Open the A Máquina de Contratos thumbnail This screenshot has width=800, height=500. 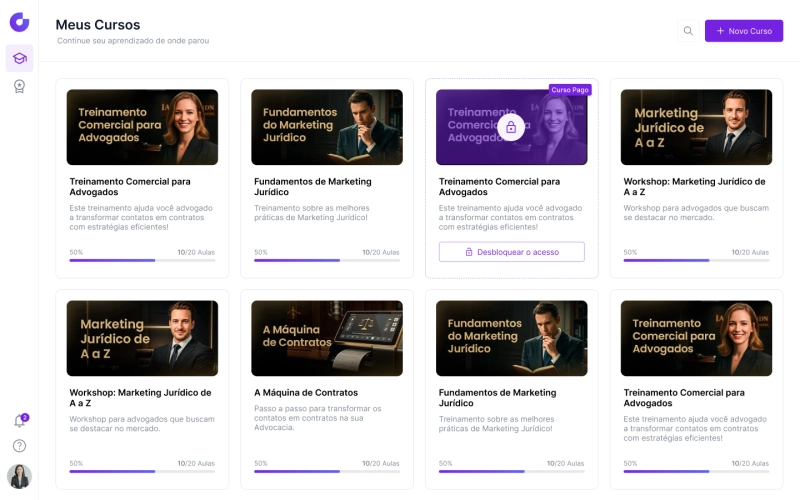pos(327,338)
